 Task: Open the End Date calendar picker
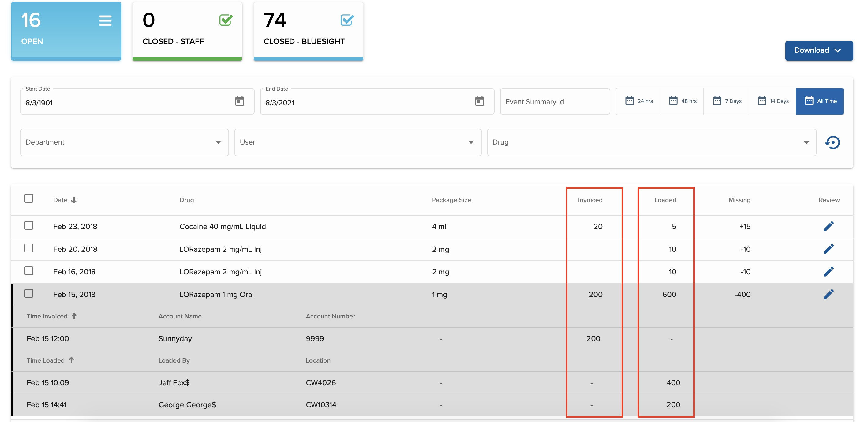click(x=479, y=101)
